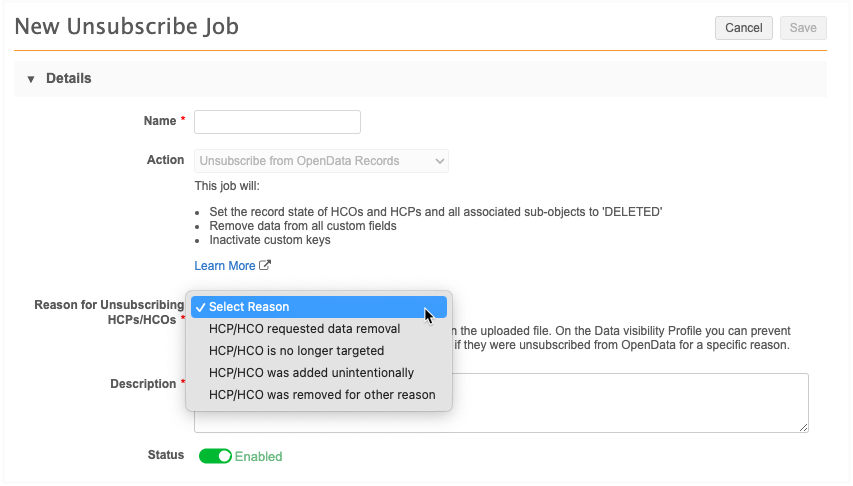The image size is (853, 486).
Task: Click the Details section header label
Action: [x=68, y=78]
